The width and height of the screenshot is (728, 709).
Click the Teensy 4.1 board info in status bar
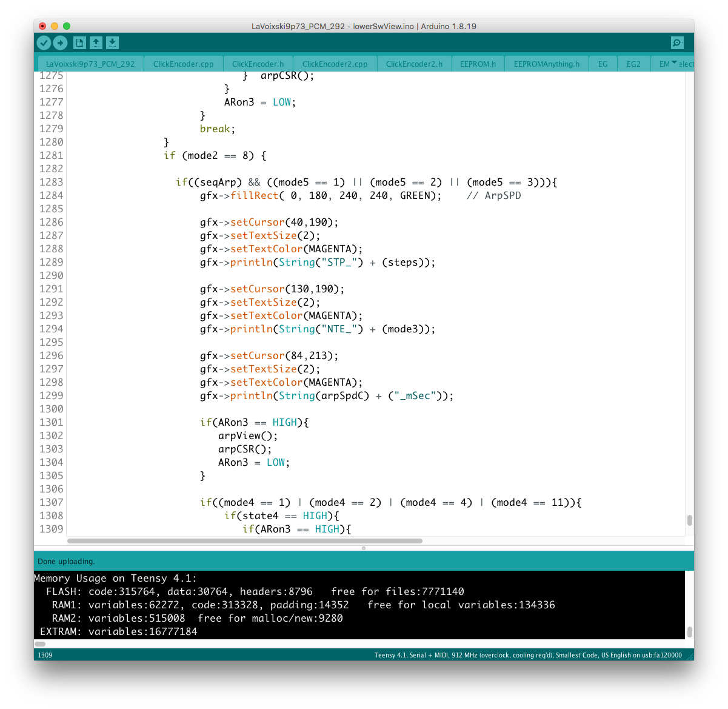(x=528, y=655)
